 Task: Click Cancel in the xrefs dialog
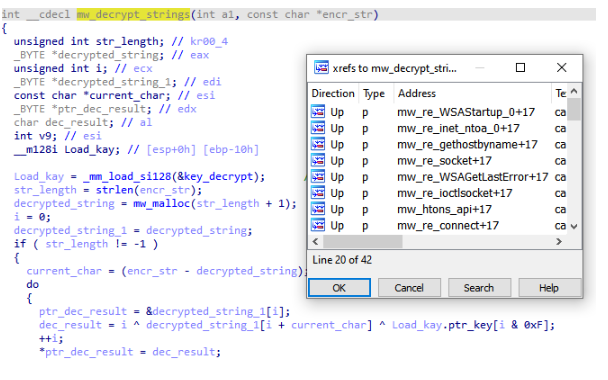pos(409,288)
